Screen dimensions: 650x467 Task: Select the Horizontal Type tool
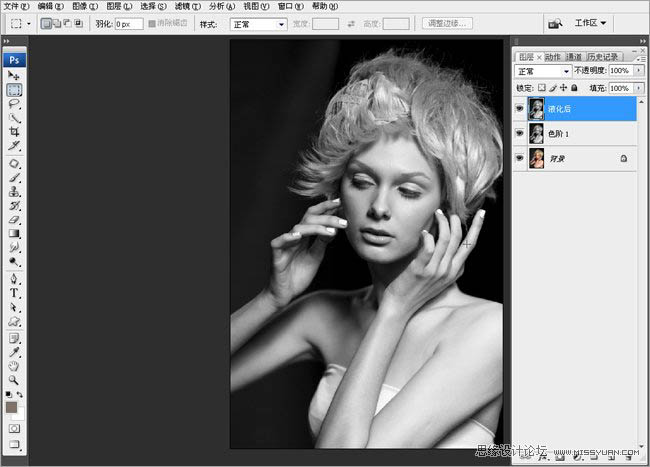tap(15, 294)
